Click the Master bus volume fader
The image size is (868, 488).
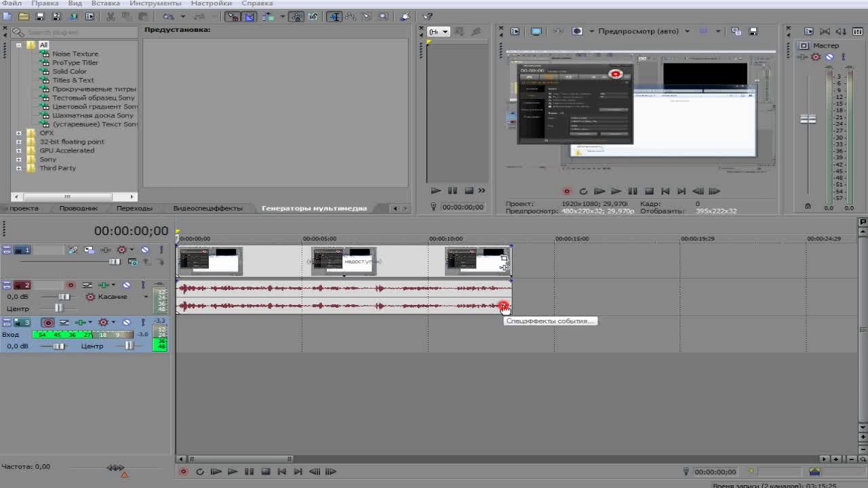pos(808,119)
